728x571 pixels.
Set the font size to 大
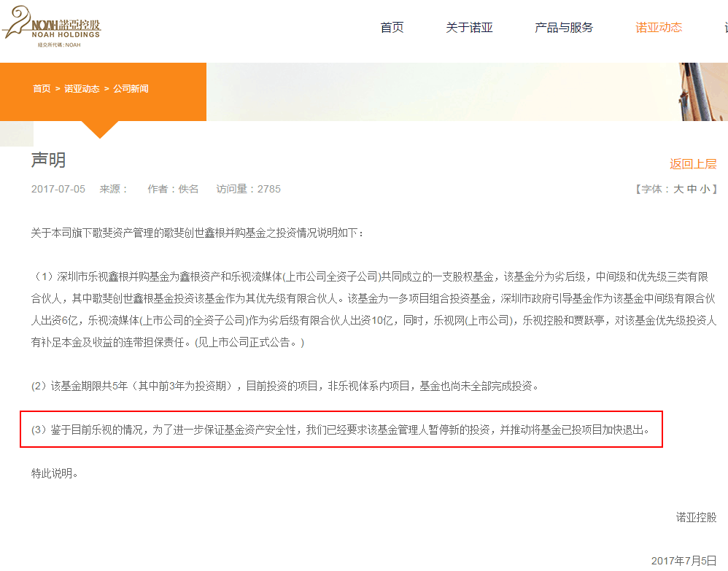(x=678, y=189)
